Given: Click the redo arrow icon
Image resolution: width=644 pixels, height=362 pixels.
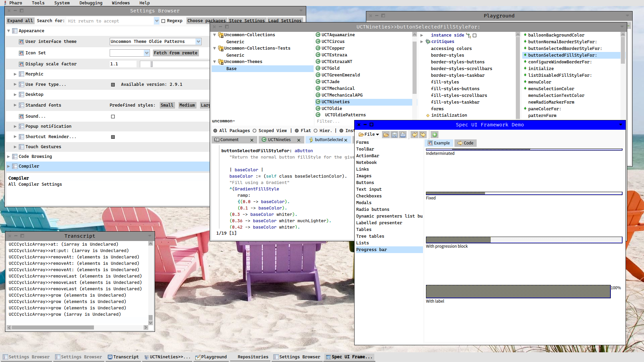Looking at the screenshot, I should coord(423,135).
